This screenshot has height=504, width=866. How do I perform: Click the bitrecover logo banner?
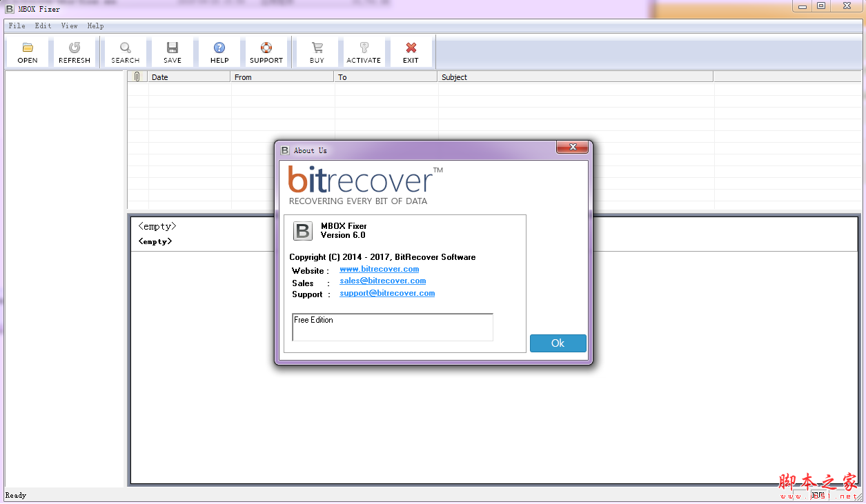[366, 185]
